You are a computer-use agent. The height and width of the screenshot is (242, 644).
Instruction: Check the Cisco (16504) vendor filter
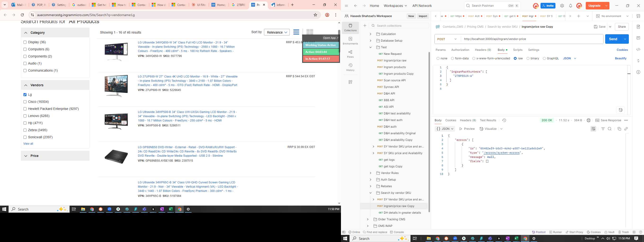[25, 102]
